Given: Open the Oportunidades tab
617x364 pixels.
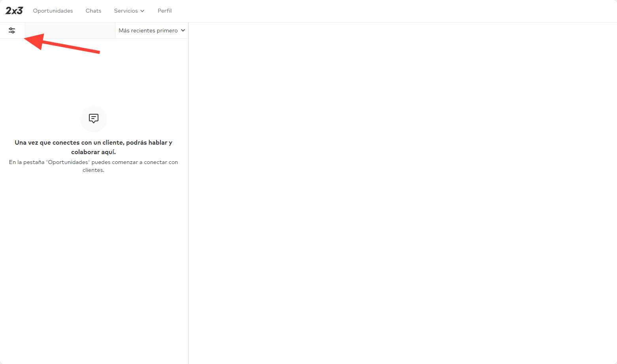Looking at the screenshot, I should [x=53, y=11].
